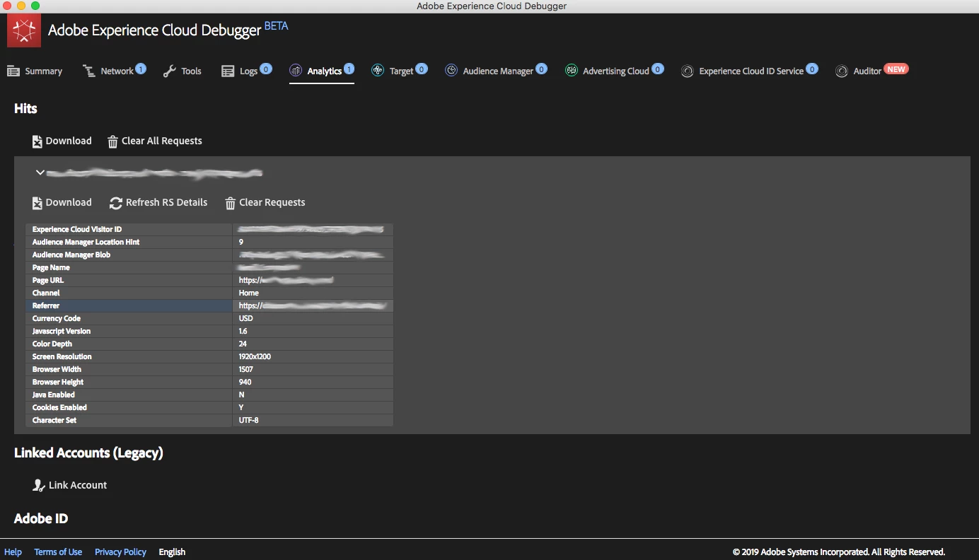Click the Analytics chart icon
Screen dimensions: 979x560
(x=296, y=71)
